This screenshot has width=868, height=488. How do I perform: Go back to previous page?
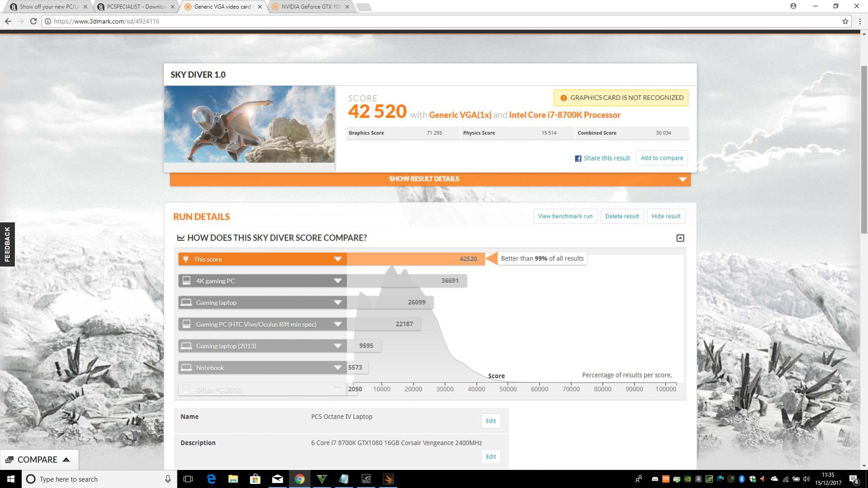pyautogui.click(x=8, y=21)
